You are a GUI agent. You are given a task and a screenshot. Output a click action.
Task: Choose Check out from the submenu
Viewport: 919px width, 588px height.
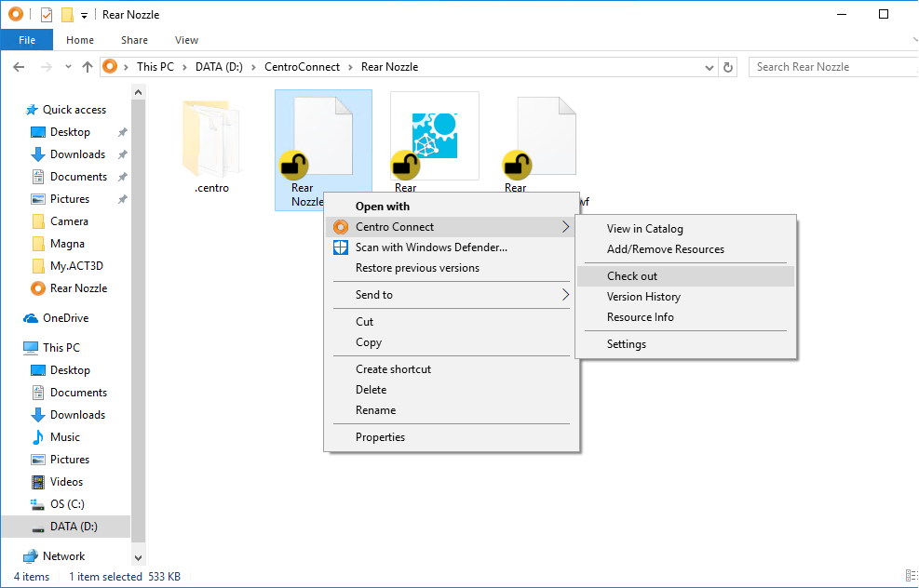632,276
